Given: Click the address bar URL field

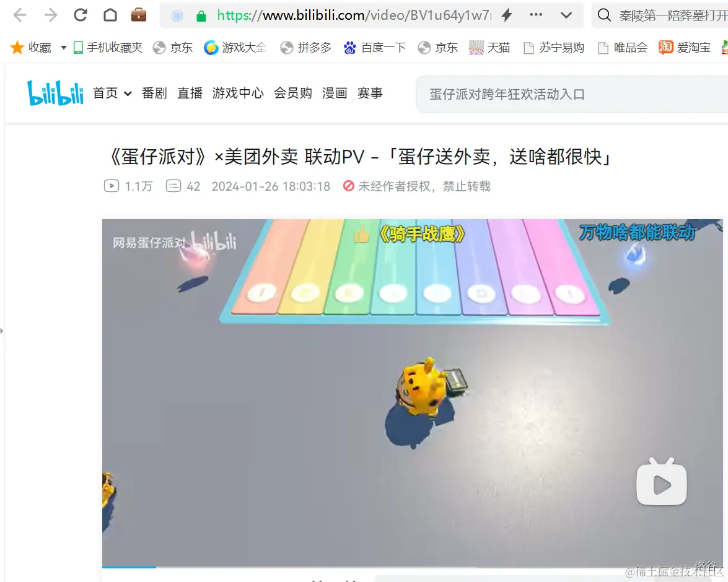Looking at the screenshot, I should (354, 15).
